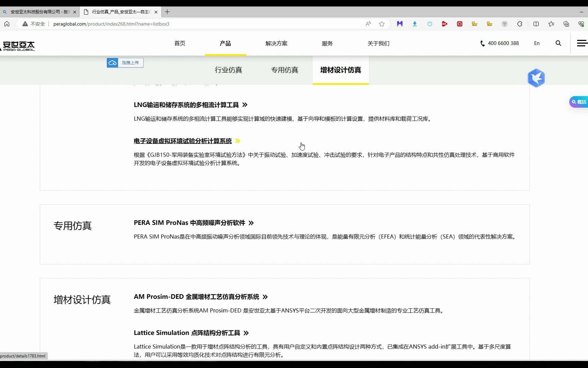Close the 安世亚太科技股份有限公司 tab
This screenshot has width=588, height=368.
(x=75, y=12)
